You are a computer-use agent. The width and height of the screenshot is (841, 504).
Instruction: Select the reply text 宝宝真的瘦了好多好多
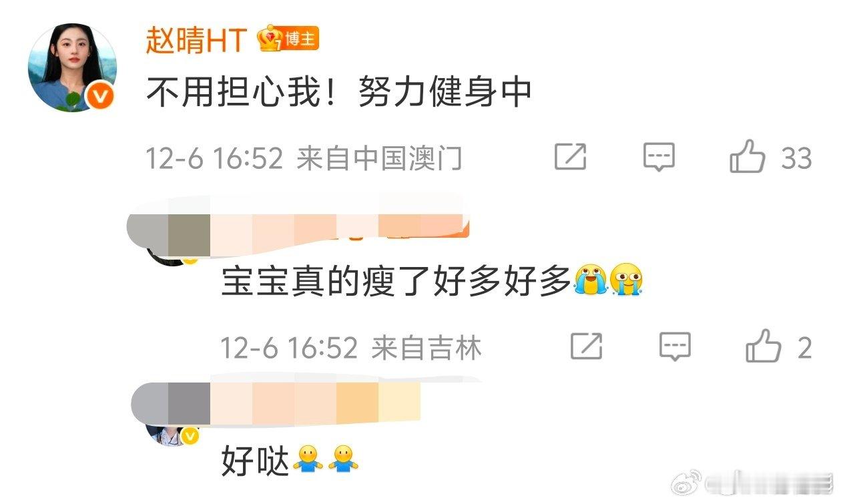396,281
